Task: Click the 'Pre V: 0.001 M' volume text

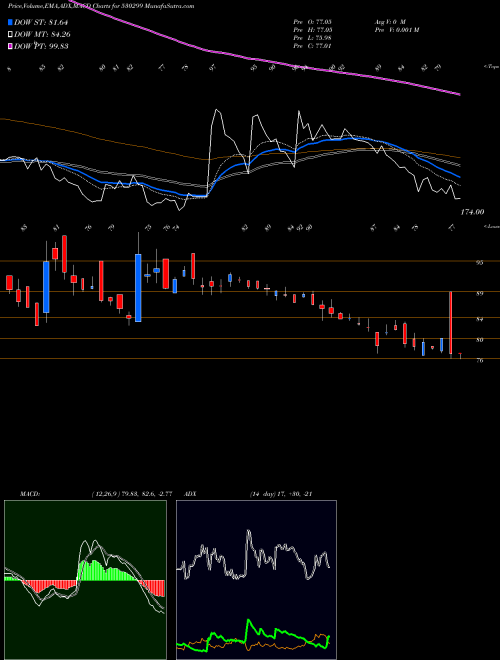Action: click(396, 30)
